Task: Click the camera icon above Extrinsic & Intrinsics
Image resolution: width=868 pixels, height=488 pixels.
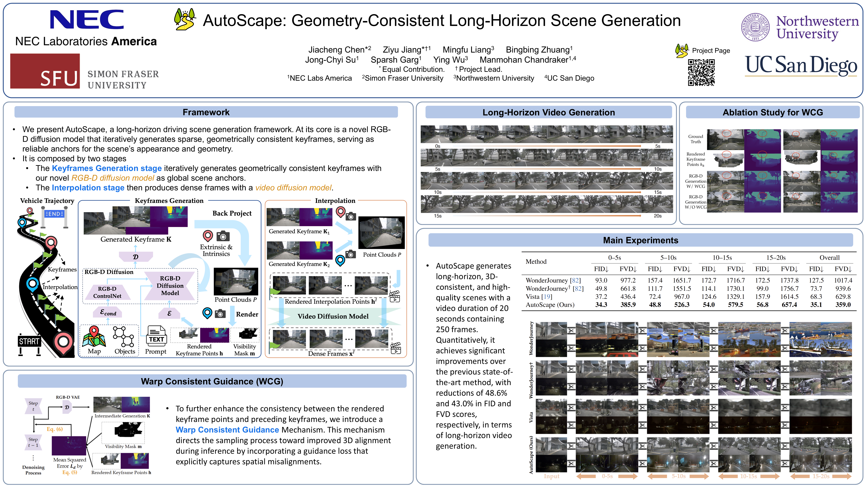Action: pyautogui.click(x=223, y=236)
